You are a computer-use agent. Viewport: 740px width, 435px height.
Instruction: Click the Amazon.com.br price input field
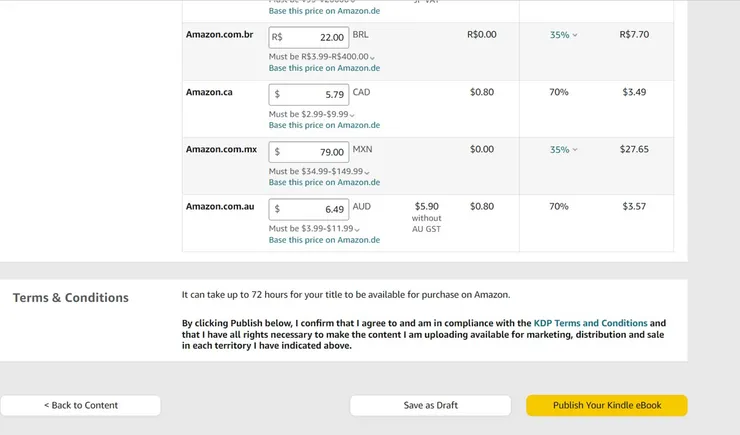click(309, 37)
